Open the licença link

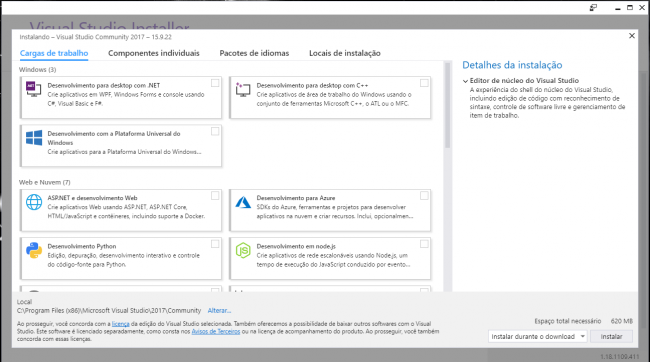pos(120,324)
